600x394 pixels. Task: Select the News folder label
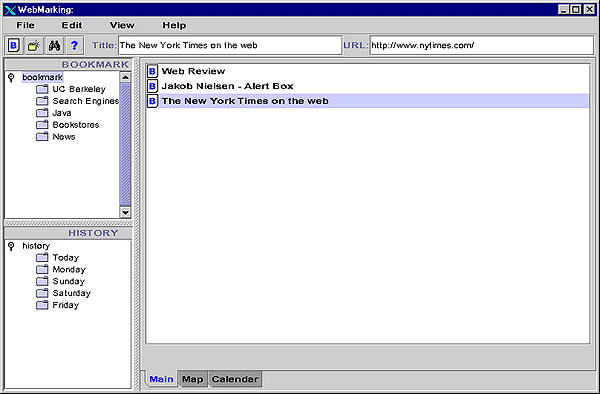point(64,137)
